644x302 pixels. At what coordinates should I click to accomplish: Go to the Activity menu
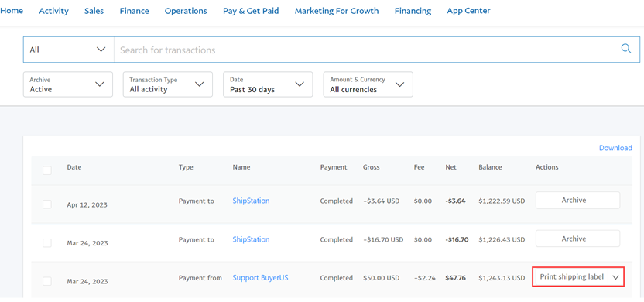click(54, 11)
